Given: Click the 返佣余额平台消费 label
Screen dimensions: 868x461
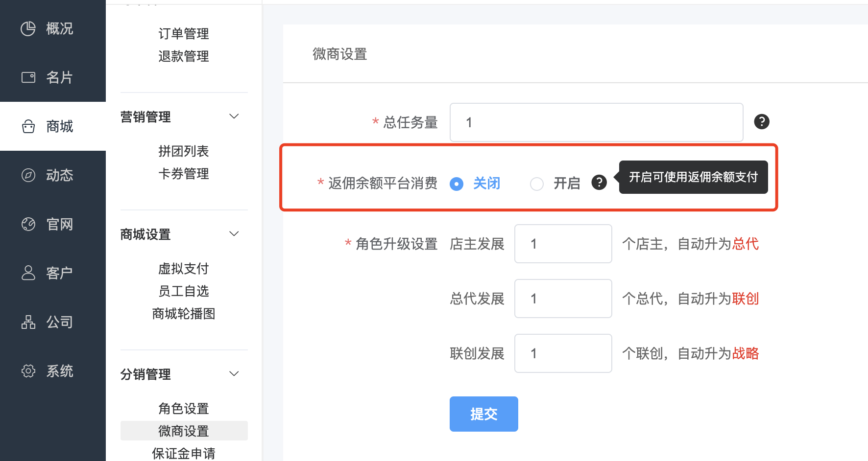Looking at the screenshot, I should point(383,183).
